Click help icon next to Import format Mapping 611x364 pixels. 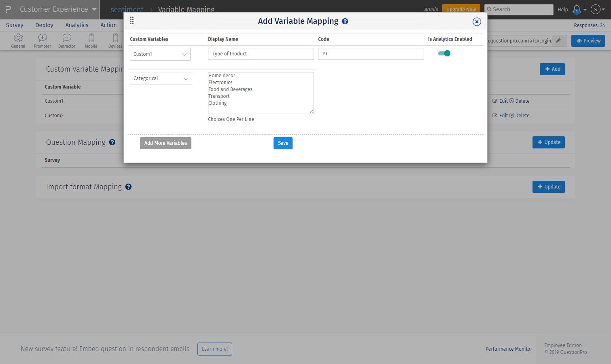129,187
